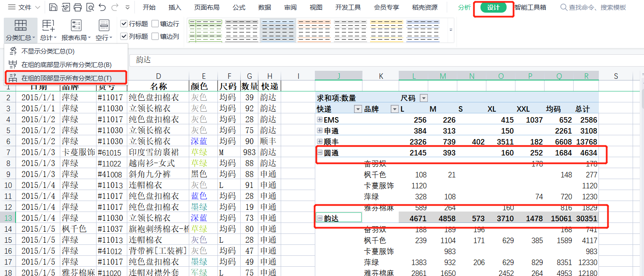Click the 设计 design tab button
This screenshot has height=276, width=644.
click(x=493, y=8)
